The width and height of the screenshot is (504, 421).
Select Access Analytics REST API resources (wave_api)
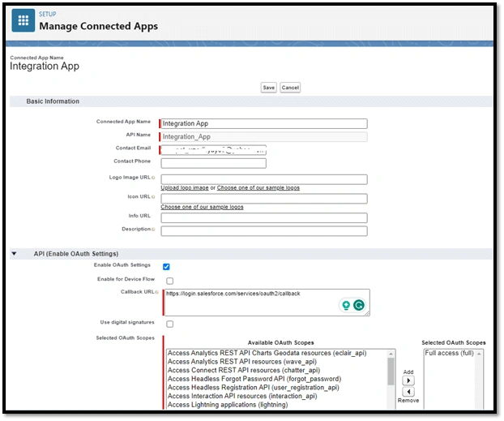242,362
